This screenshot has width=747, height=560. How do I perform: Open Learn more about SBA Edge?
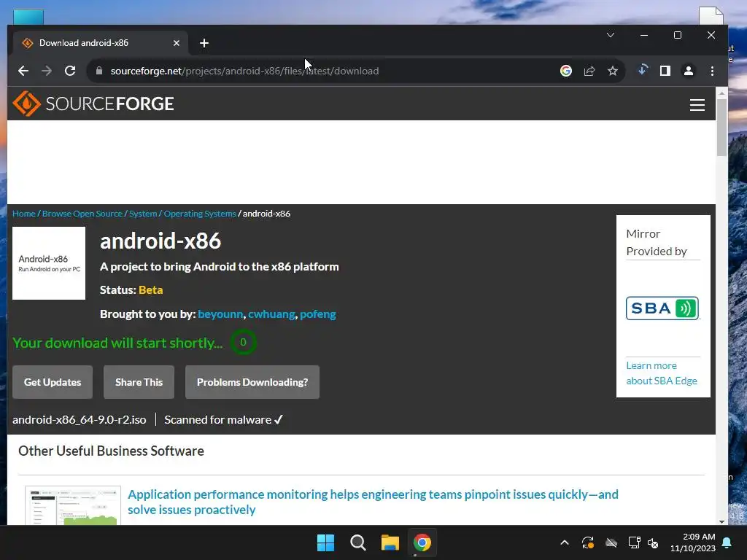[662, 373]
